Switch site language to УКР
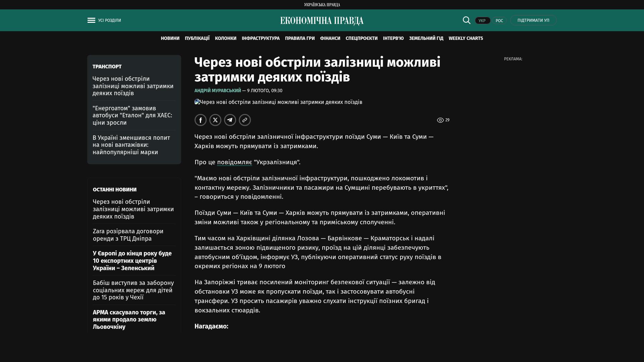 (x=482, y=21)
